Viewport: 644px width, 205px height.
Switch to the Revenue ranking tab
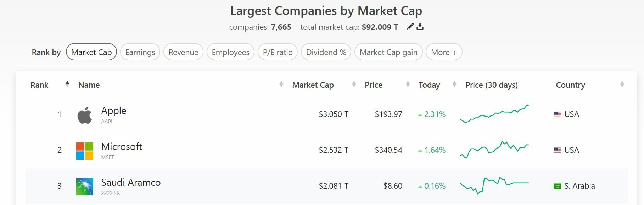pyautogui.click(x=183, y=52)
